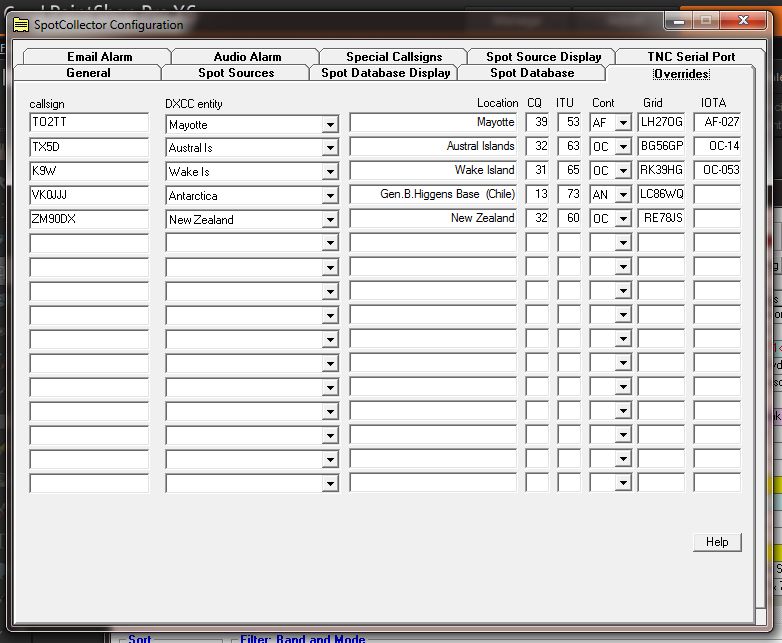Click the Austral Islands location field
This screenshot has height=643, width=782.
click(x=433, y=146)
